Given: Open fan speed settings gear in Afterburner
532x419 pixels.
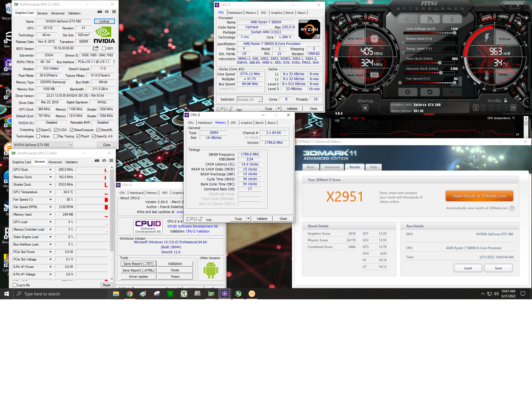Looking at the screenshot, I should point(400,83).
